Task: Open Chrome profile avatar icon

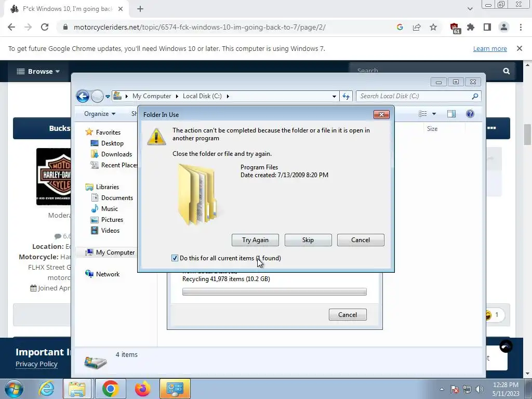Action: 504,27
